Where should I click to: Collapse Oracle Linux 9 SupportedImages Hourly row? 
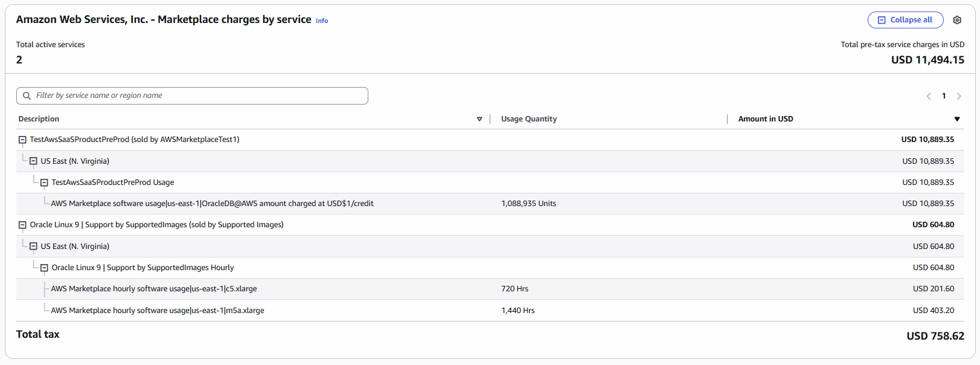pyautogui.click(x=44, y=268)
